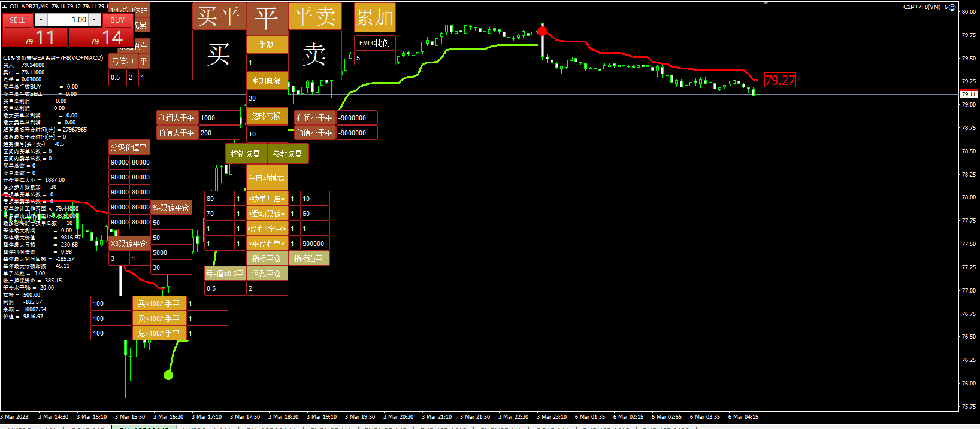
Task: Click the 参数恢复 button
Action: (x=288, y=154)
